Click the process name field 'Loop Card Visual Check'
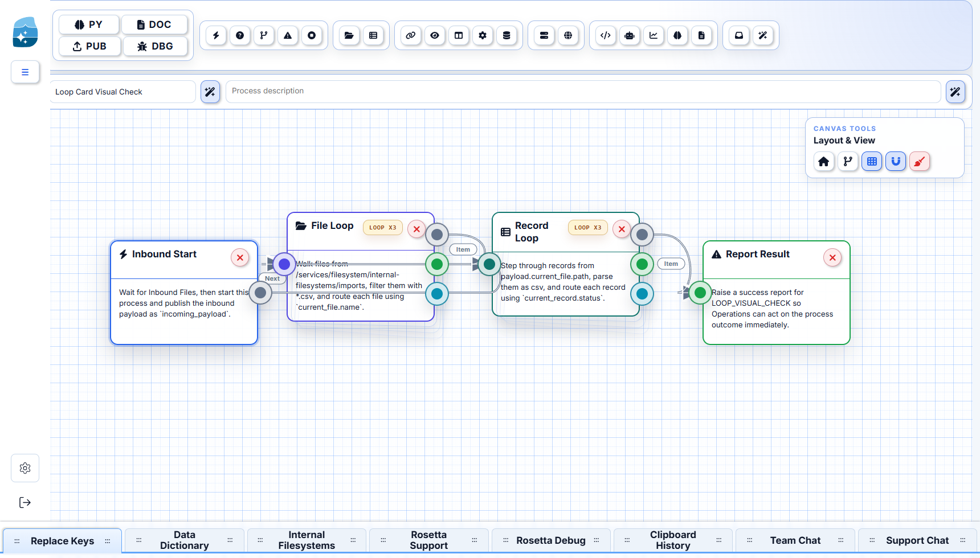The image size is (980, 558). [x=122, y=92]
